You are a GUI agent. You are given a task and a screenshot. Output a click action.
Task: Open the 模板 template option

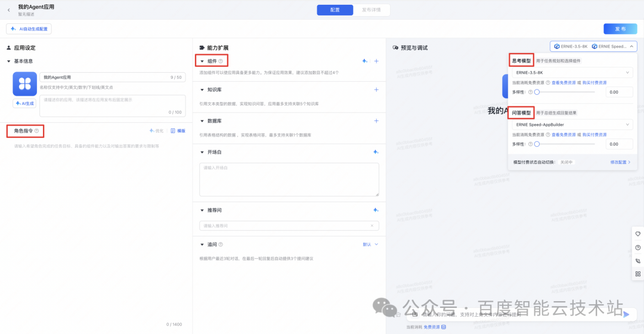click(x=178, y=131)
